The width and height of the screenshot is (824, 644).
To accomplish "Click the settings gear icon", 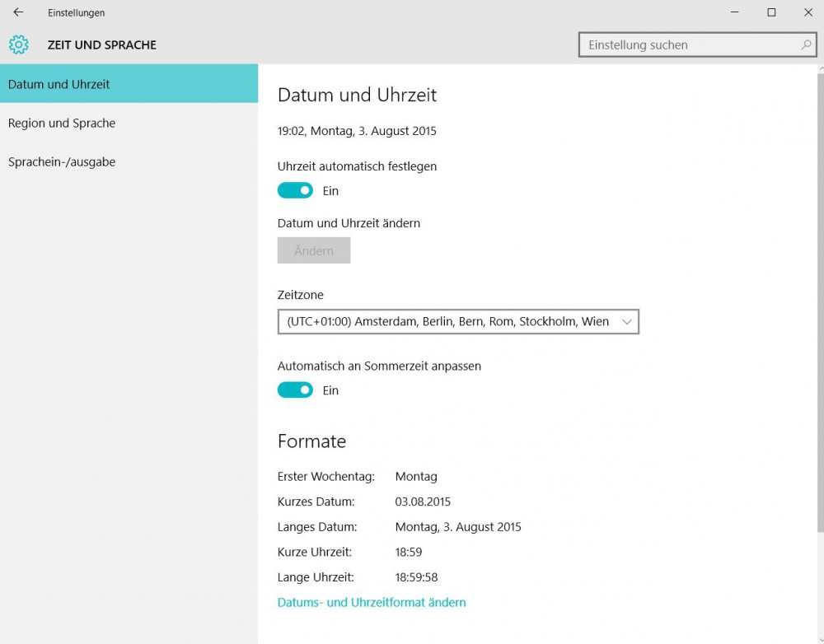I will click(18, 44).
